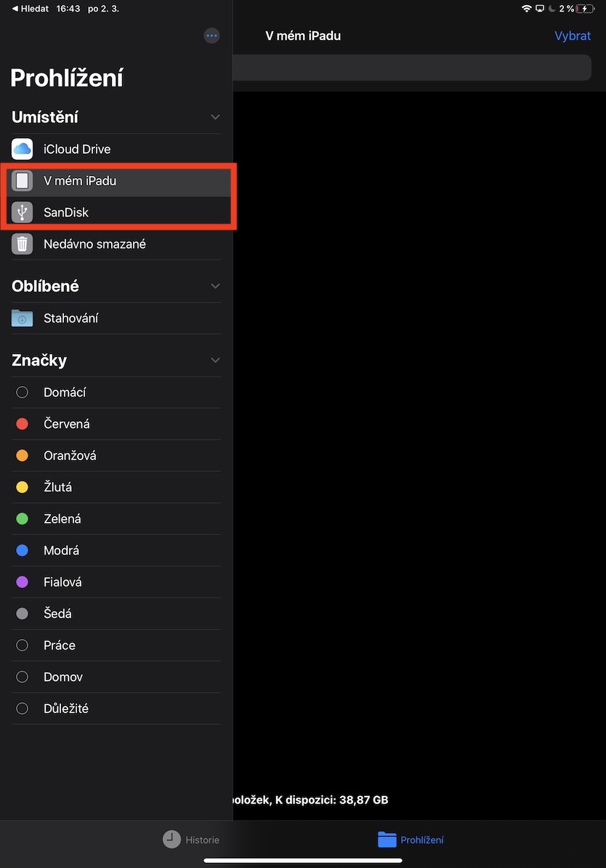
Task: Pick the red Červená tag dot
Action: pyautogui.click(x=22, y=424)
